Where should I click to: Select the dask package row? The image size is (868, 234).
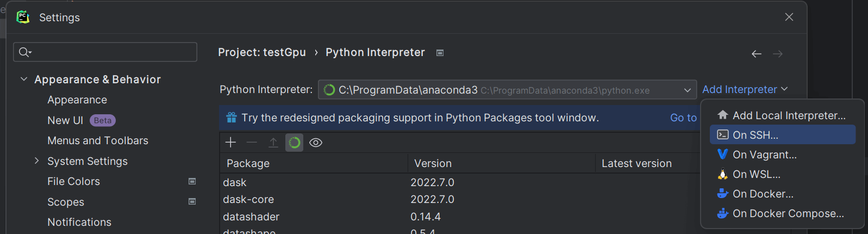point(460,182)
